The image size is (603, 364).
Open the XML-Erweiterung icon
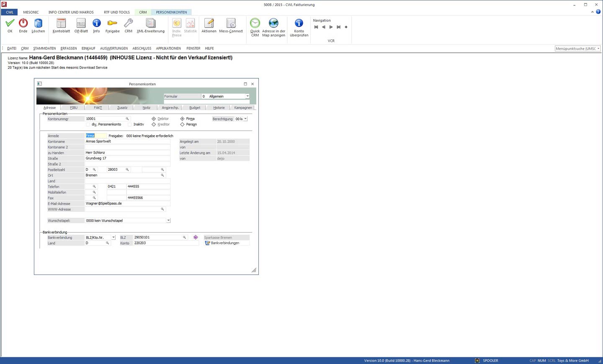pos(151,23)
